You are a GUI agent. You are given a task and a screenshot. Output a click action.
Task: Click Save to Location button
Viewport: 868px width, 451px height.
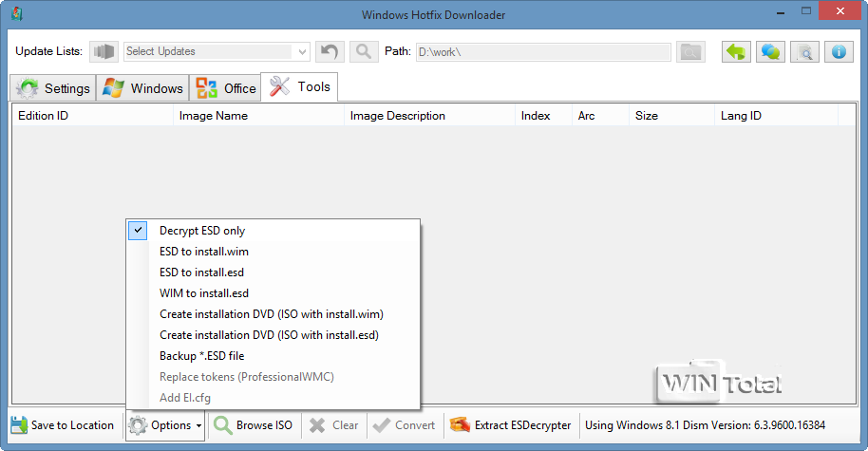point(62,425)
